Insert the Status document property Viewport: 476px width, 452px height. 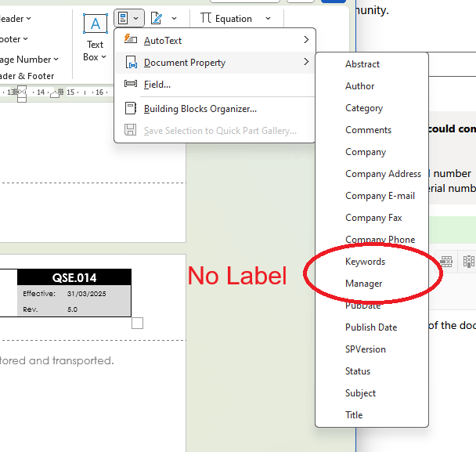[x=372, y=371]
